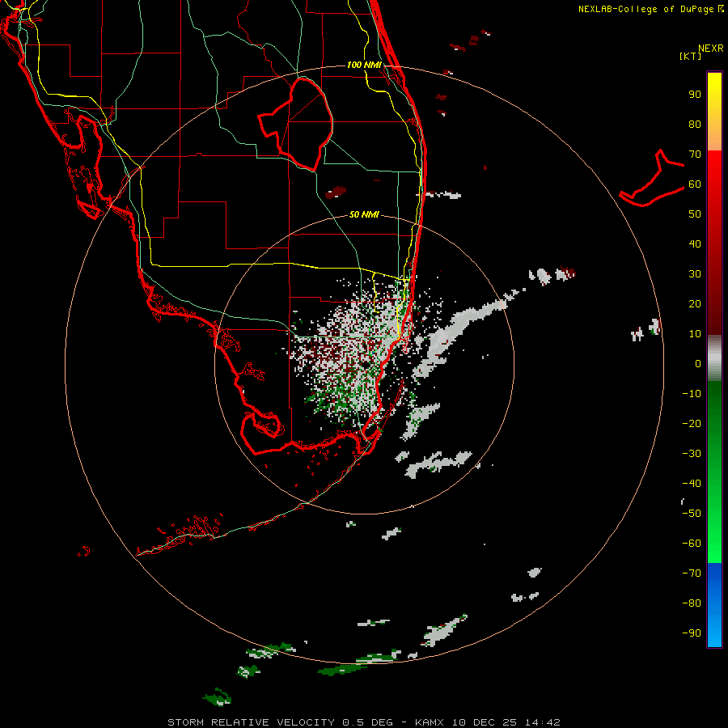Click the NEXR label above the color bar
This screenshot has width=728, height=728.
point(711,49)
